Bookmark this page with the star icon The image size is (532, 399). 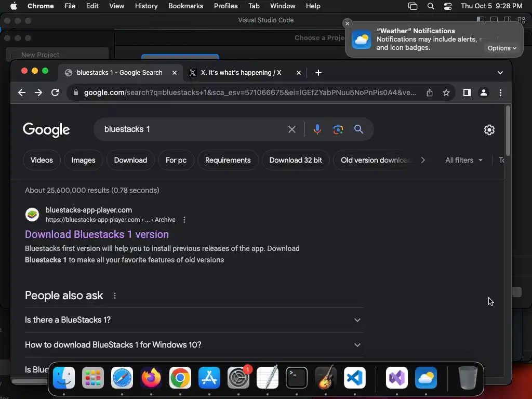[446, 92]
